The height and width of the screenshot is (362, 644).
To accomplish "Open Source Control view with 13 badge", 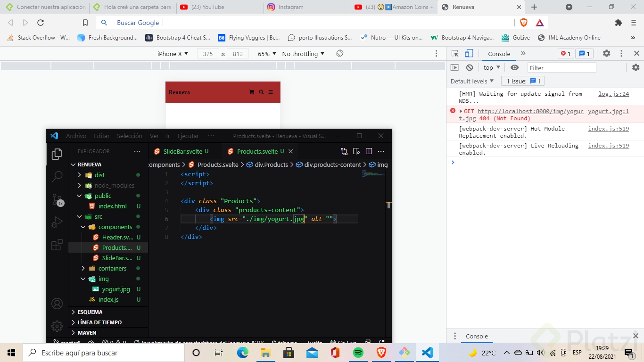I will [57, 200].
